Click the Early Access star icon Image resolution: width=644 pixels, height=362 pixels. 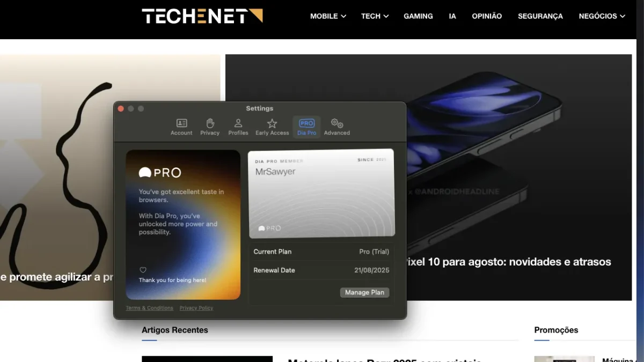[272, 127]
